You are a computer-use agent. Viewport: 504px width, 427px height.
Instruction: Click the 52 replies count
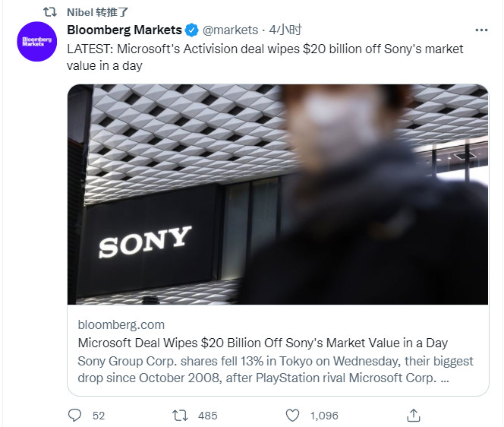pos(99,416)
